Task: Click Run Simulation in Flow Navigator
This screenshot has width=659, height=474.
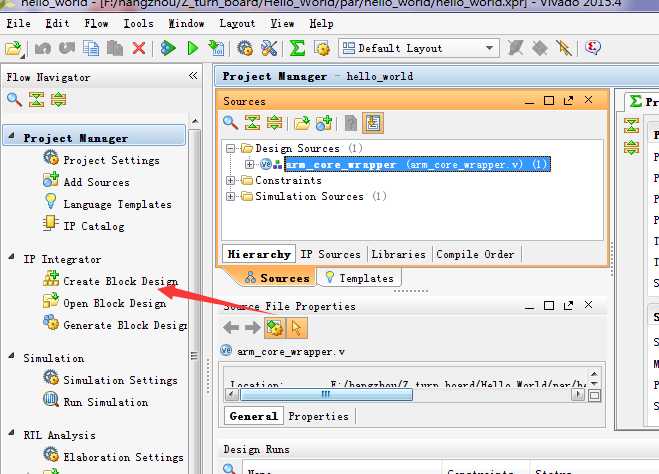Action: click(x=96, y=402)
